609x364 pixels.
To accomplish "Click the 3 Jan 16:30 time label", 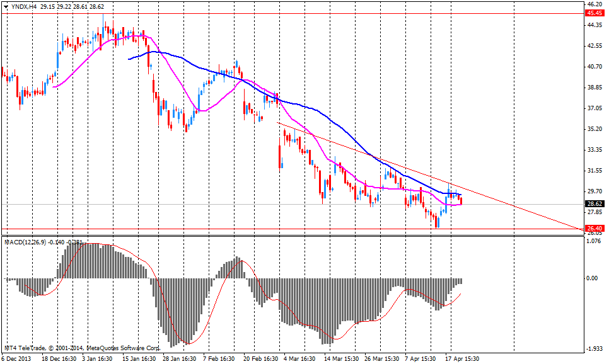I will click(x=97, y=359).
